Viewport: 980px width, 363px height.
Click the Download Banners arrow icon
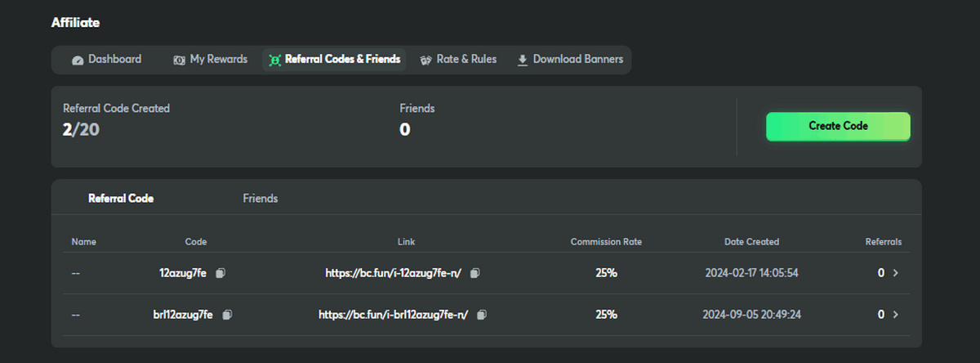523,60
